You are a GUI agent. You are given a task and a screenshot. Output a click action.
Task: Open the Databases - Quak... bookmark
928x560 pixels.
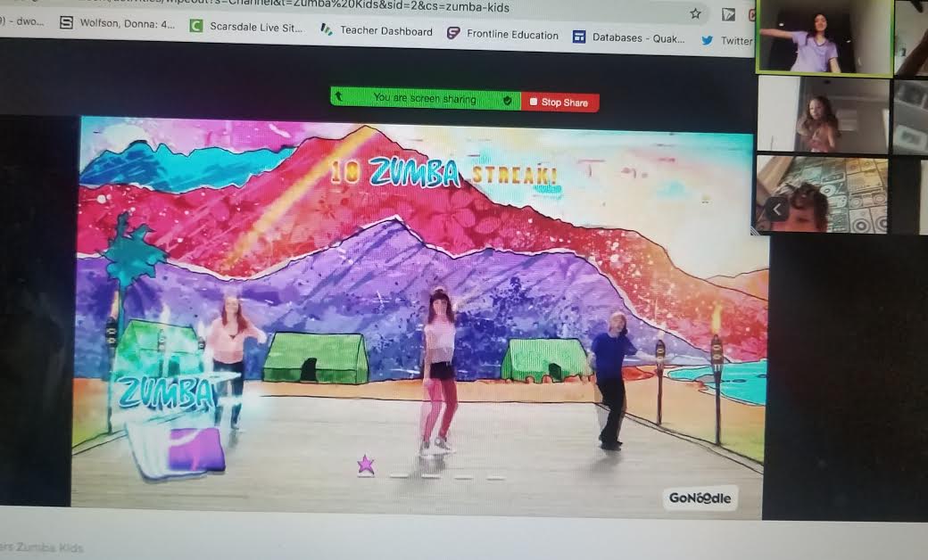pos(628,37)
